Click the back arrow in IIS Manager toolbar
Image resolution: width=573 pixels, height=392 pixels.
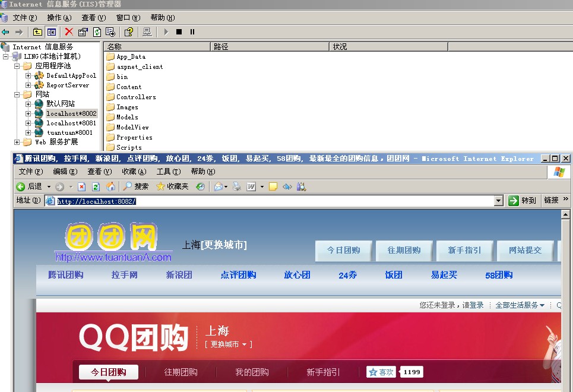(x=5, y=32)
